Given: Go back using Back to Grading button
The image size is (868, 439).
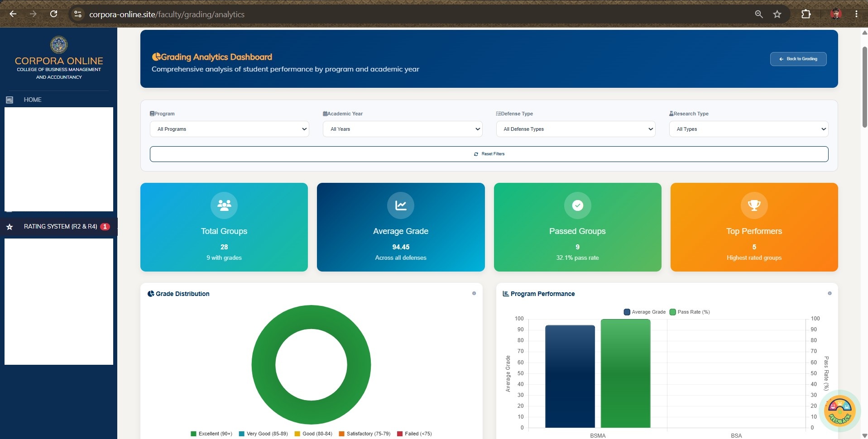Looking at the screenshot, I should [798, 59].
